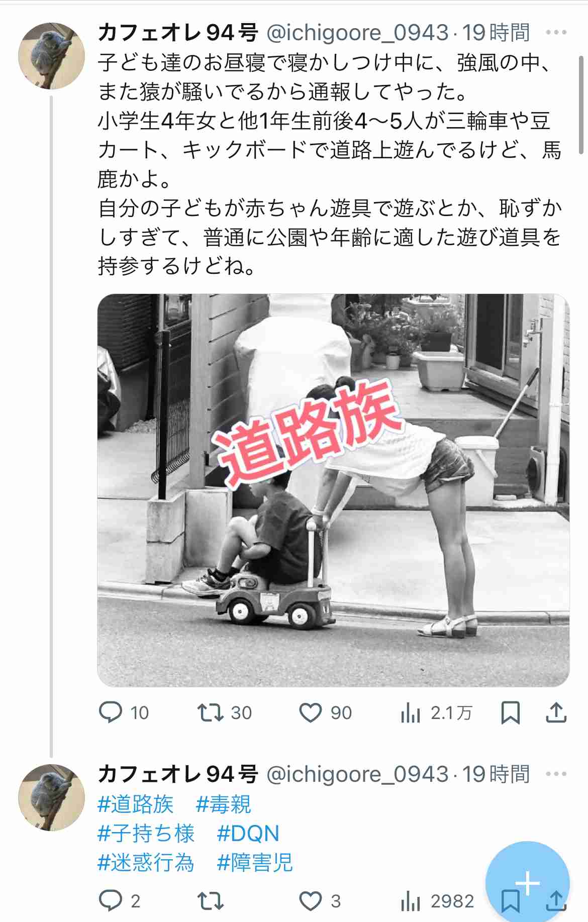Bookmark the first tweet
Viewport: 588px width, 922px height.
[511, 712]
